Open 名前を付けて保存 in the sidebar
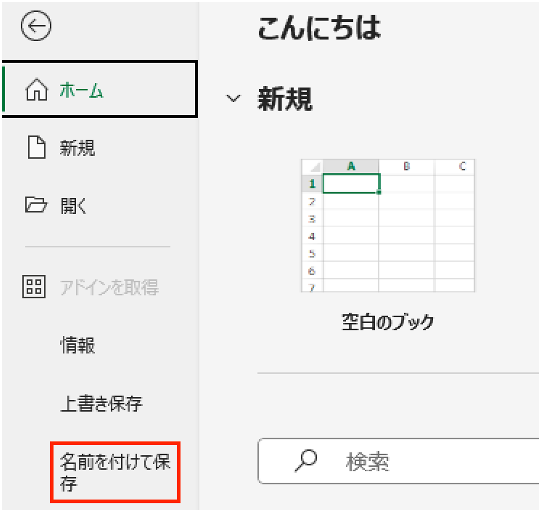 (115, 472)
